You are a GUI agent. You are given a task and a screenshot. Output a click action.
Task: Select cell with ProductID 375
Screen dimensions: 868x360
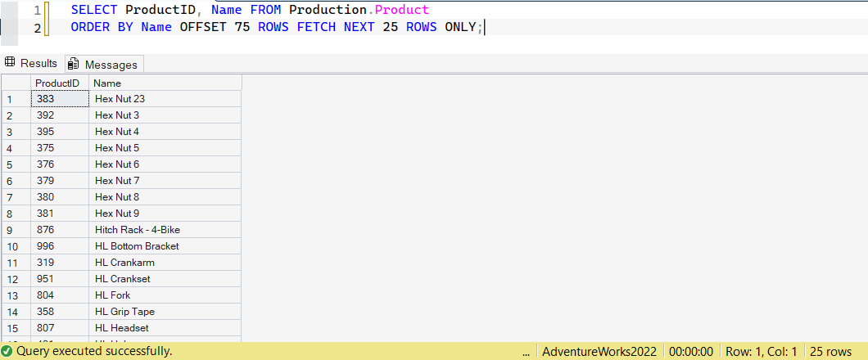(60, 148)
